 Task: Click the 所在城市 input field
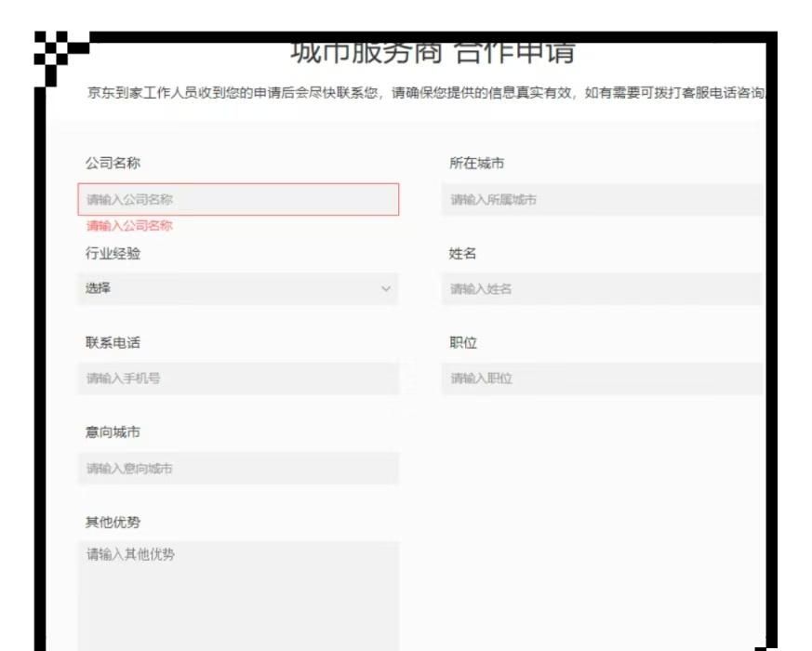coord(602,200)
